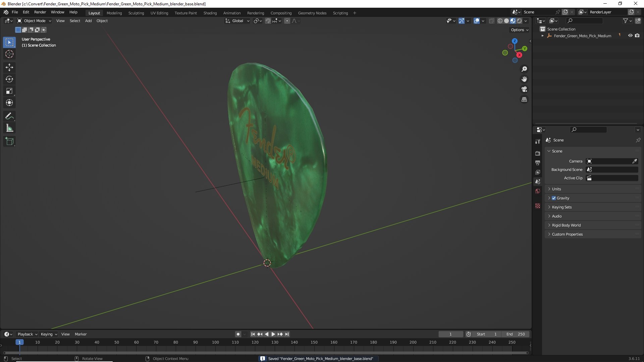The width and height of the screenshot is (644, 362).
Task: Toggle snapping magnet icon
Action: (x=268, y=21)
